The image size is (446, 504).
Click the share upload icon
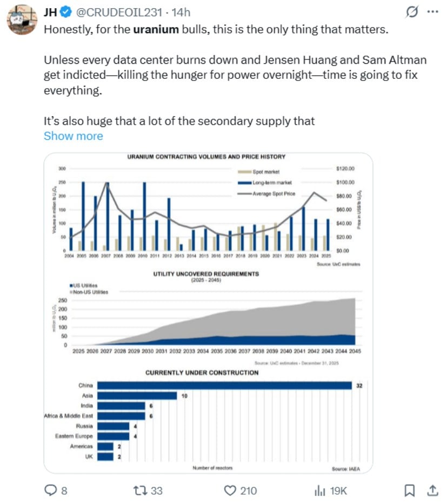(x=432, y=490)
